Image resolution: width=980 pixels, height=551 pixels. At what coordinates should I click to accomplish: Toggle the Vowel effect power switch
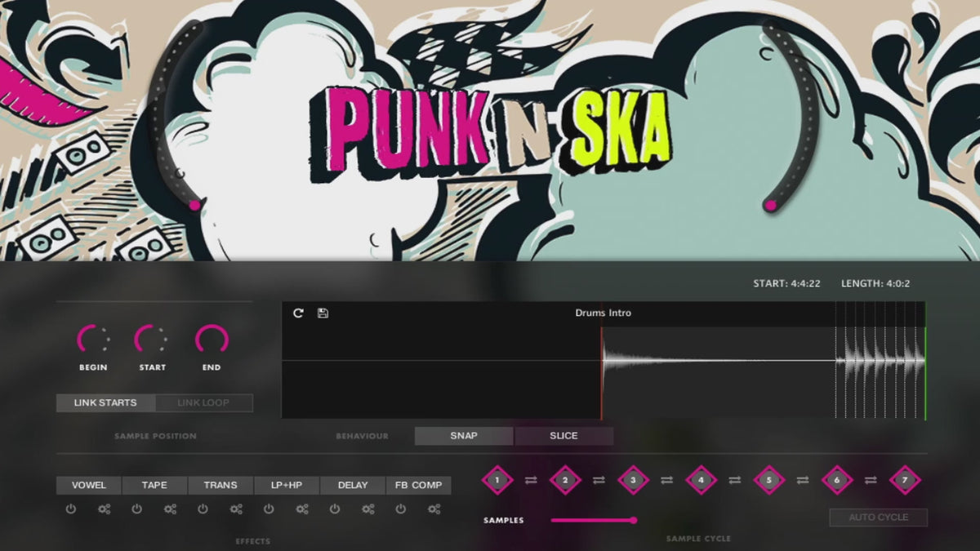tap(69, 509)
